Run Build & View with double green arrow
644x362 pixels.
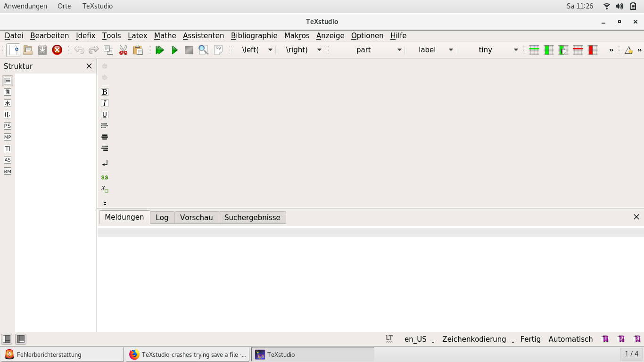[x=160, y=49]
